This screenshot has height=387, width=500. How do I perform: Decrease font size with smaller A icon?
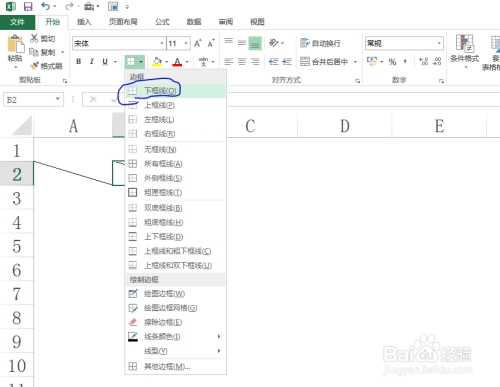coord(211,43)
